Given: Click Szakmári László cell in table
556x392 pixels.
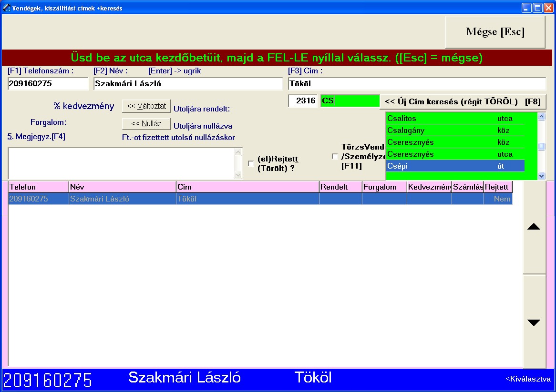Looking at the screenshot, I should tap(123, 199).
